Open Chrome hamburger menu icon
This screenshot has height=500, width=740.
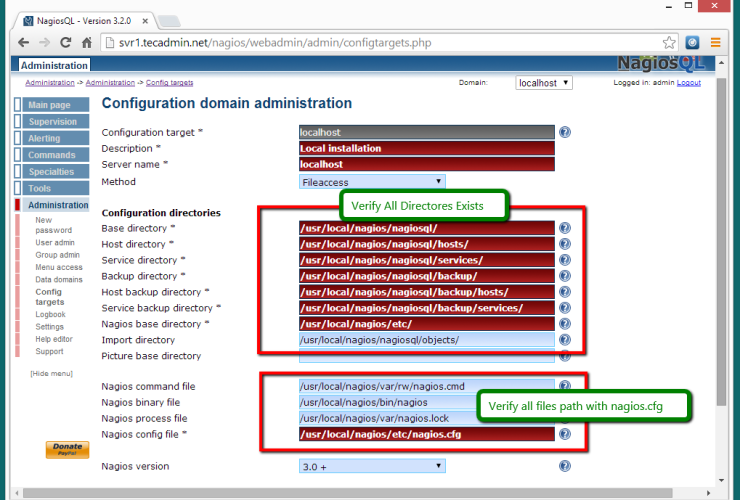point(716,43)
